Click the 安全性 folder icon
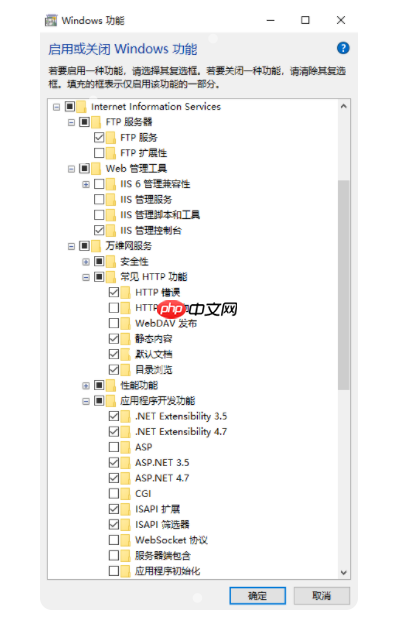395x619 pixels. click(x=110, y=262)
